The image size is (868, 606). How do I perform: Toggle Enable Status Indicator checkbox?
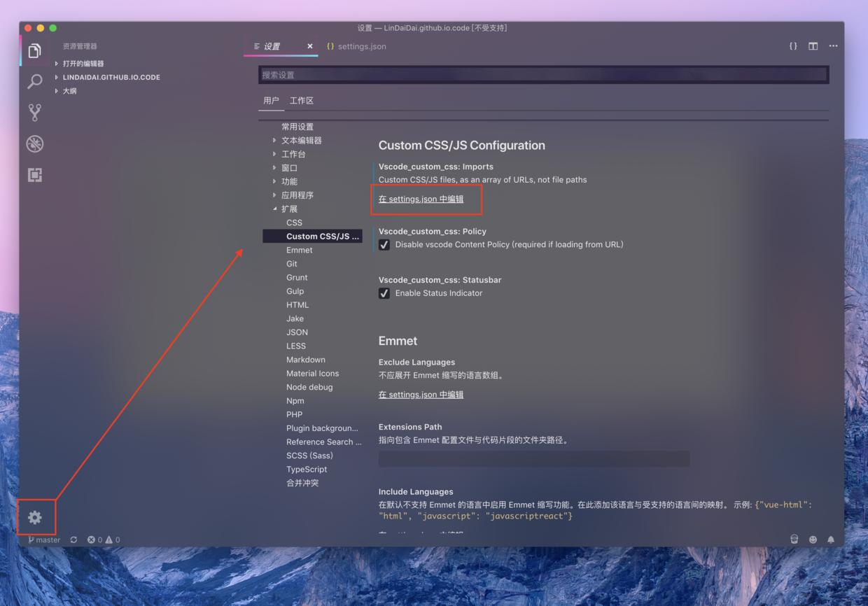pyautogui.click(x=384, y=293)
